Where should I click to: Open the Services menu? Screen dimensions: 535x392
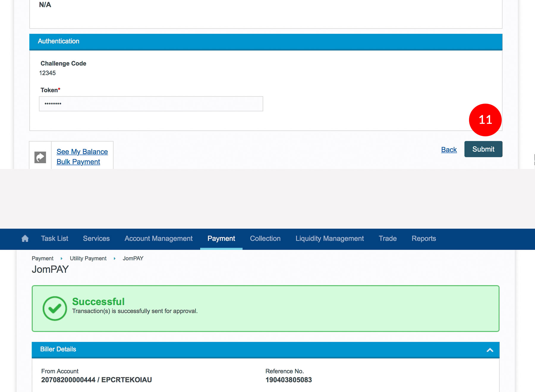(96, 238)
